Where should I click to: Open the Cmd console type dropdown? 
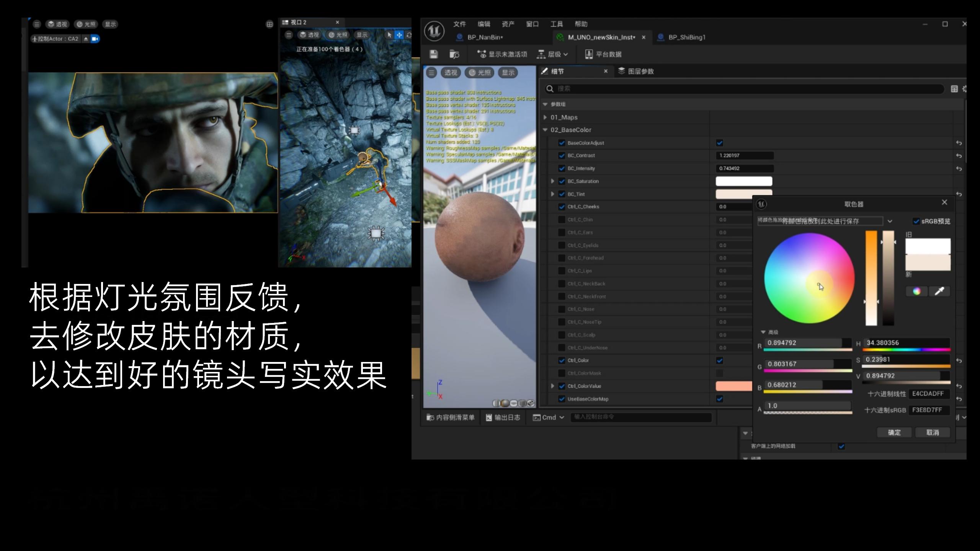[549, 417]
